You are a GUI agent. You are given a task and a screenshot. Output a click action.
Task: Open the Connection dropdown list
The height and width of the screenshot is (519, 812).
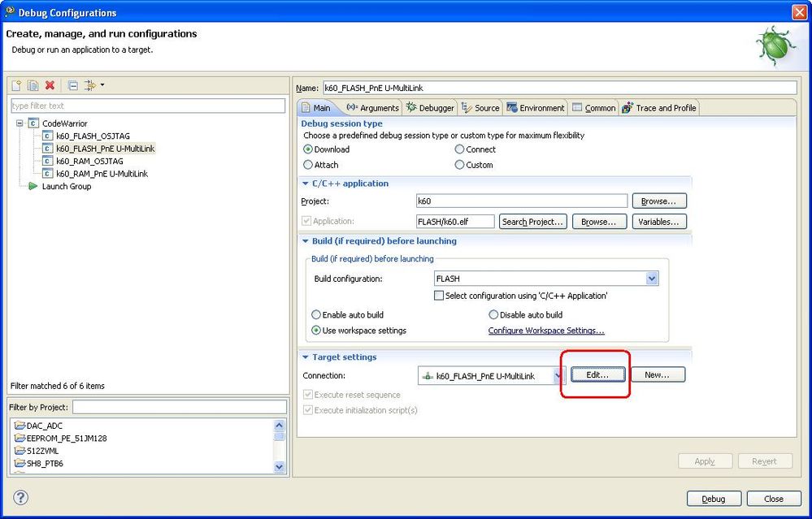(x=558, y=376)
